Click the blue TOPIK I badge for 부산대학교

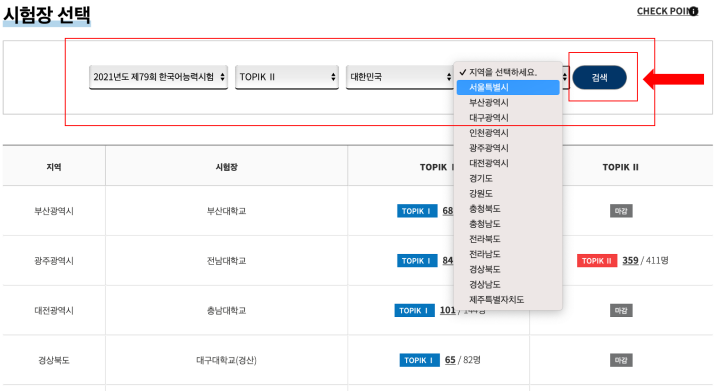[417, 211]
